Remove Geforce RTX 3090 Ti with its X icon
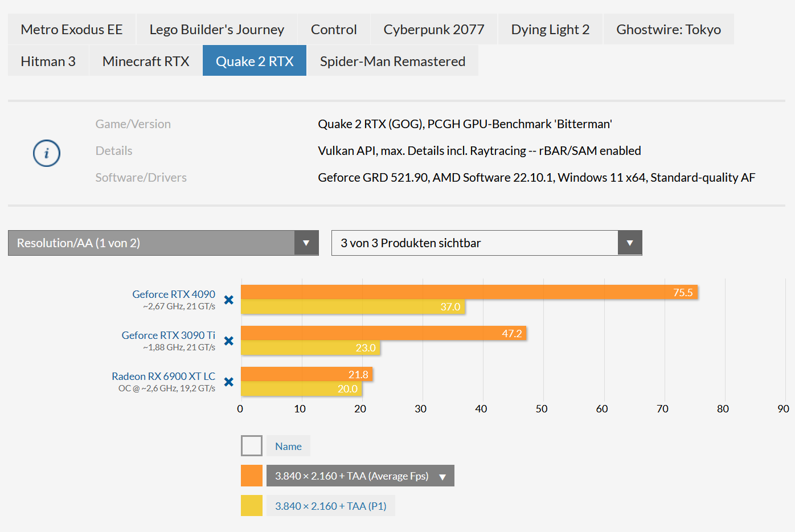The width and height of the screenshot is (795, 532). 229,341
